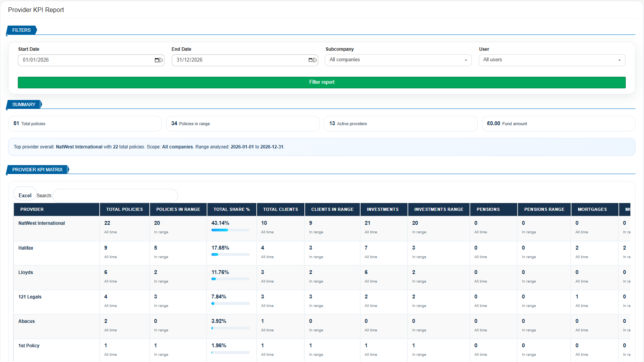Viewport: 644px width, 362px height.
Task: Sort by the Total Policies column header
Action: point(124,209)
